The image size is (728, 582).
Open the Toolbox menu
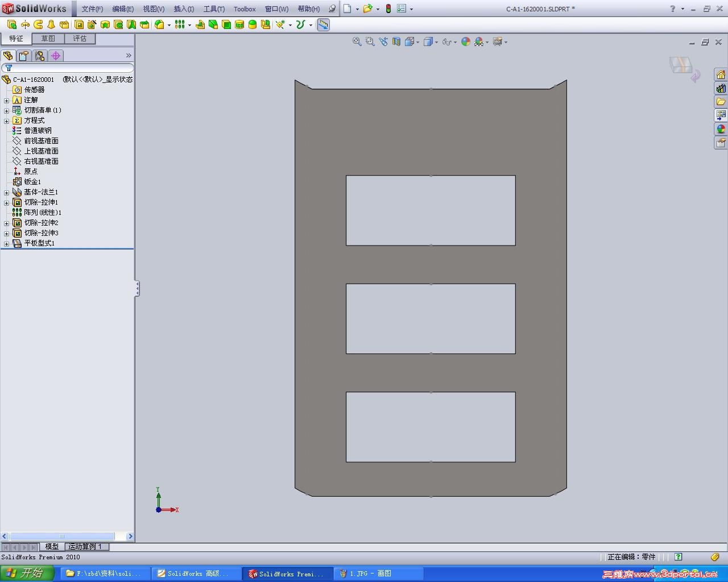(x=245, y=9)
